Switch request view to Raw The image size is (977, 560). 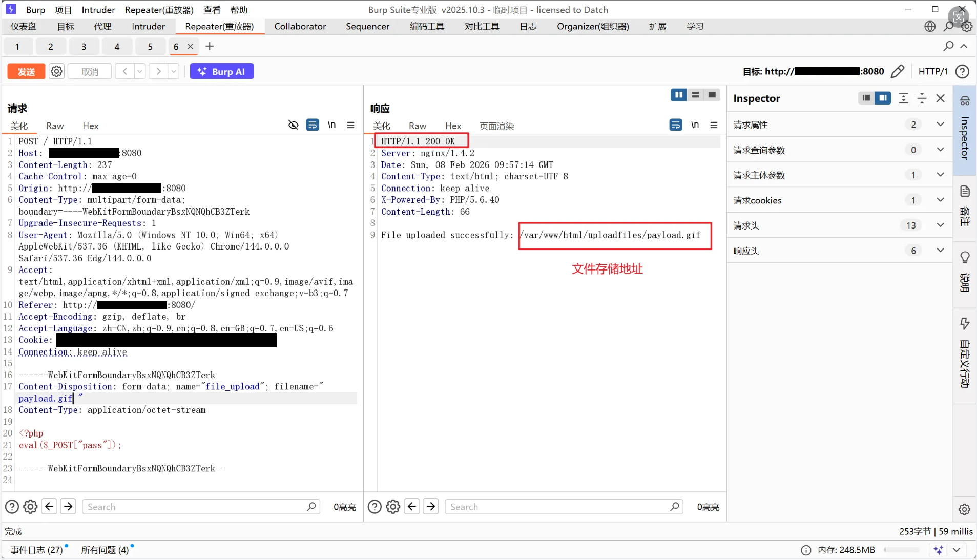pos(55,126)
